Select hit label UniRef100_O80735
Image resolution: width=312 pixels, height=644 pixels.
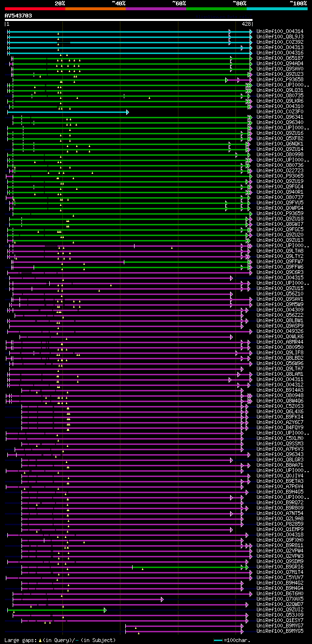tap(280, 96)
